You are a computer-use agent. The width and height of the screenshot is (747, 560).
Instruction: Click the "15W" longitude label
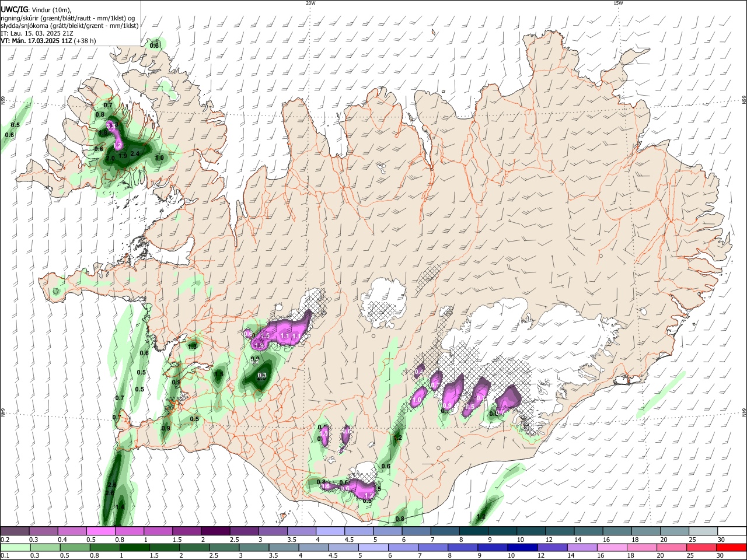618,3
